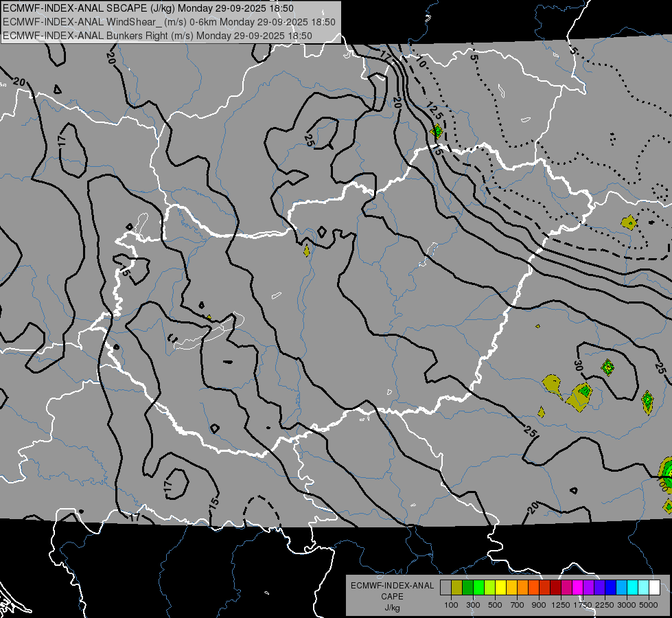Click the WindShear_ (m/s) 0-6km title line
The image size is (672, 618).
(x=170, y=22)
